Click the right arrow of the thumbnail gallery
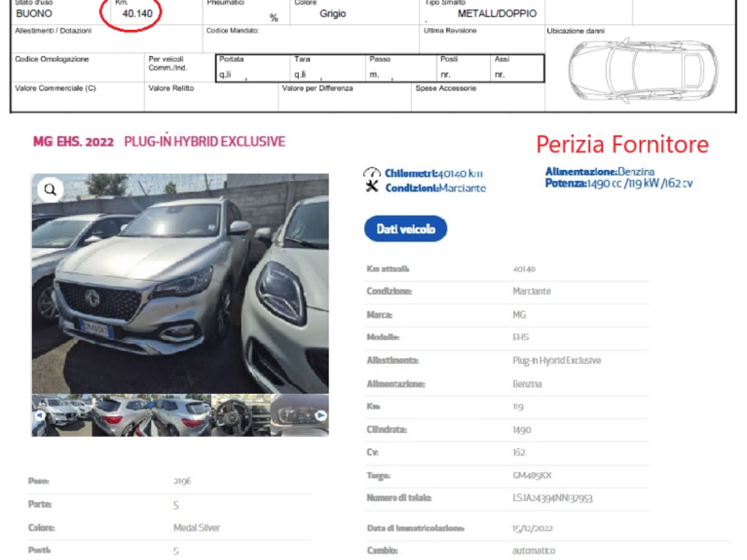Viewport: 747px width, 560px height. pyautogui.click(x=321, y=415)
